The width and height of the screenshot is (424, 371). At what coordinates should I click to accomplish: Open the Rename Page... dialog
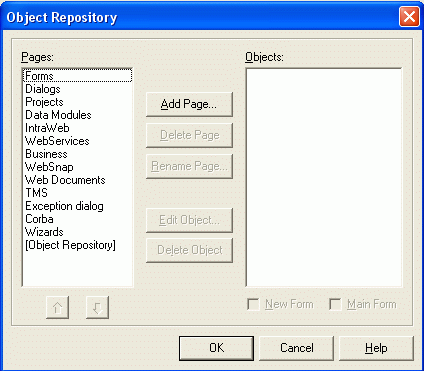189,166
